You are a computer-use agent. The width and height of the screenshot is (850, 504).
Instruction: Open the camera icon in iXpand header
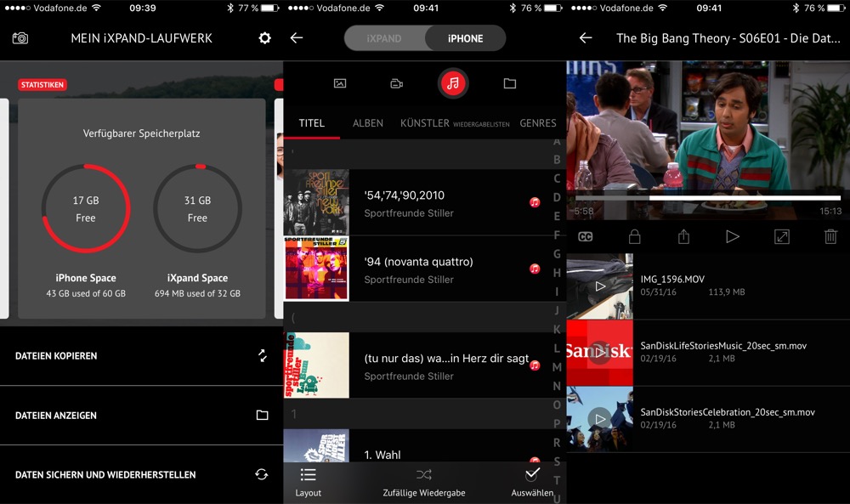click(x=20, y=38)
